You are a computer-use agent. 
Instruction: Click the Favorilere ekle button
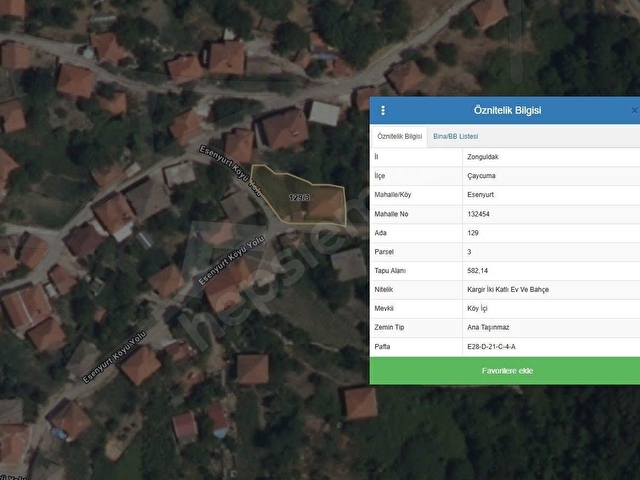[x=507, y=371]
